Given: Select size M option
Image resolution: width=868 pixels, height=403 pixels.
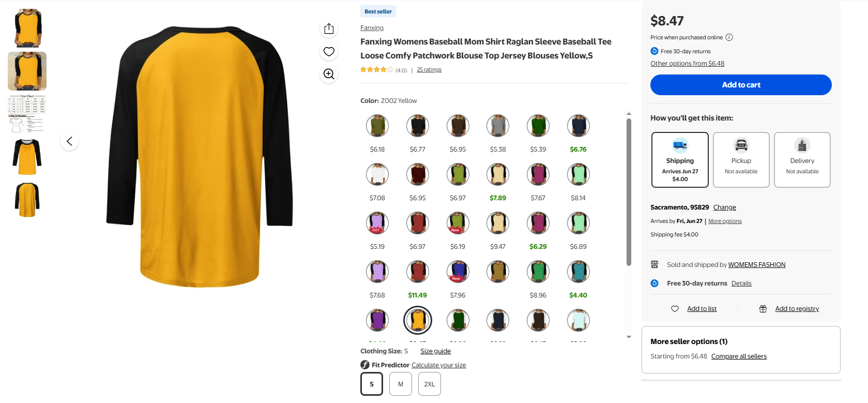Looking at the screenshot, I should pyautogui.click(x=401, y=384).
